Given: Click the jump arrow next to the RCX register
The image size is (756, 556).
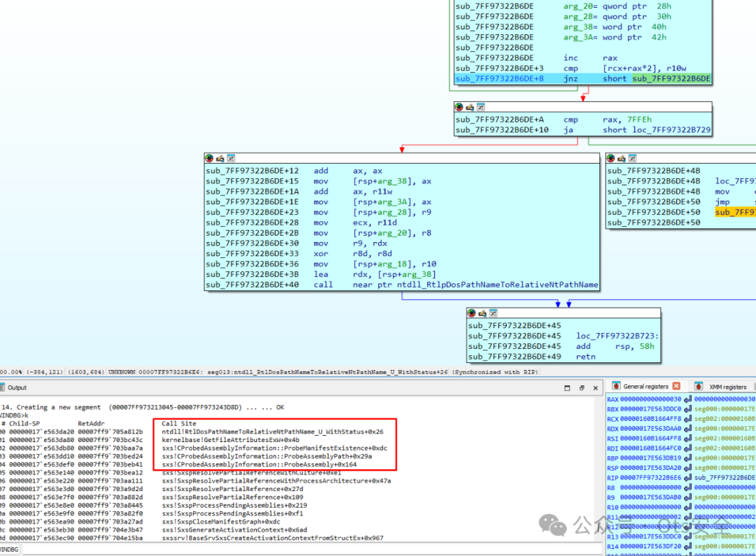Looking at the screenshot, I should coord(688,419).
